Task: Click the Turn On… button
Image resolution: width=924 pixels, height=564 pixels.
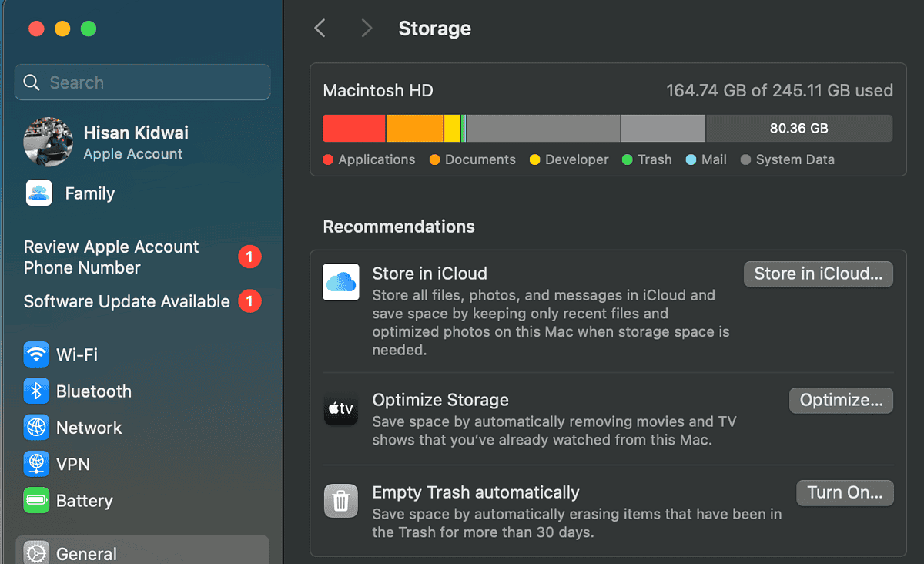Action: (x=845, y=493)
